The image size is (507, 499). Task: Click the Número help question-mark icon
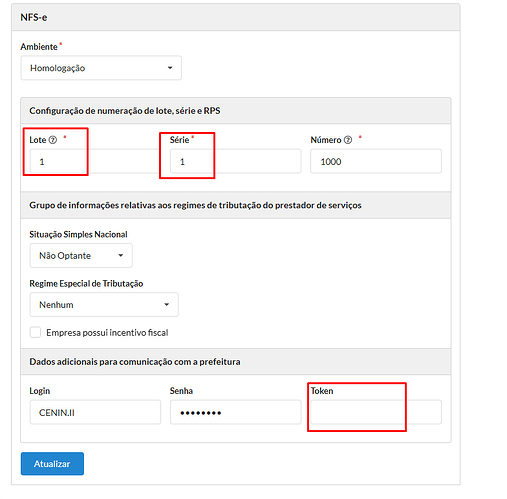(348, 140)
